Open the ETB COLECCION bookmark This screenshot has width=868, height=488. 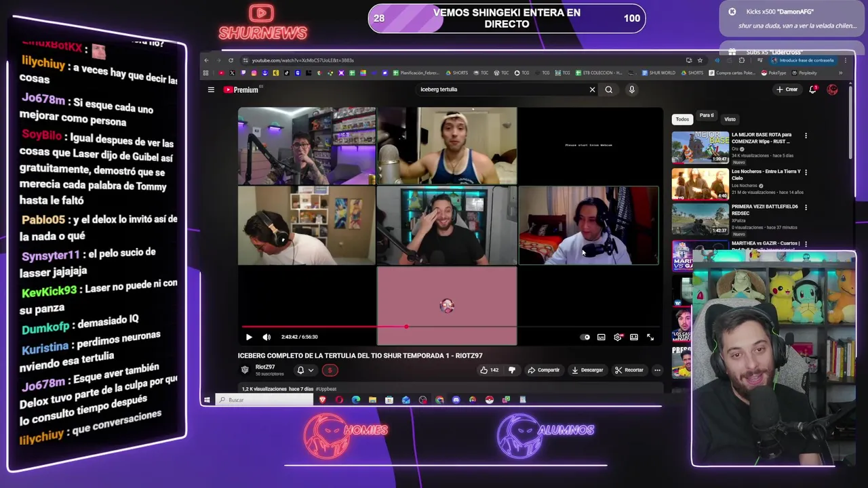(x=597, y=73)
